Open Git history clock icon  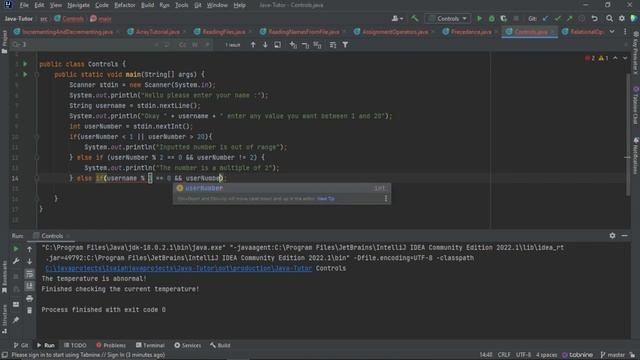pyautogui.click(x=582, y=18)
